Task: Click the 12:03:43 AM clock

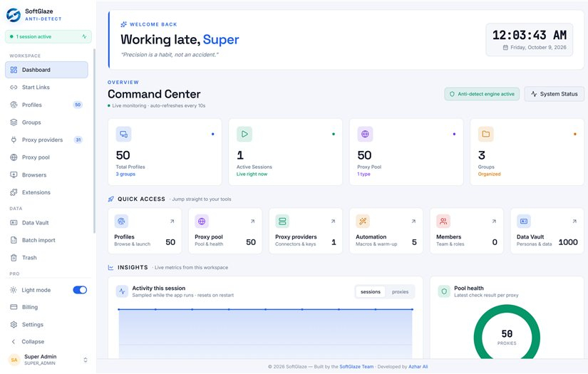Action: [530, 35]
